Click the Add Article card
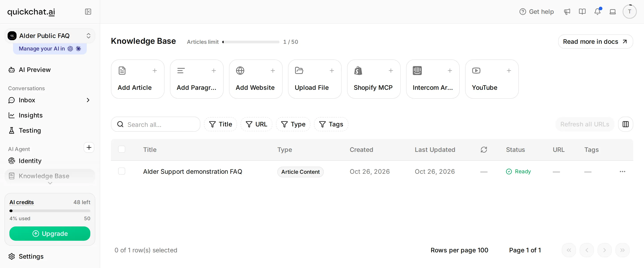Image resolution: width=644 pixels, height=268 pixels. pos(138,79)
